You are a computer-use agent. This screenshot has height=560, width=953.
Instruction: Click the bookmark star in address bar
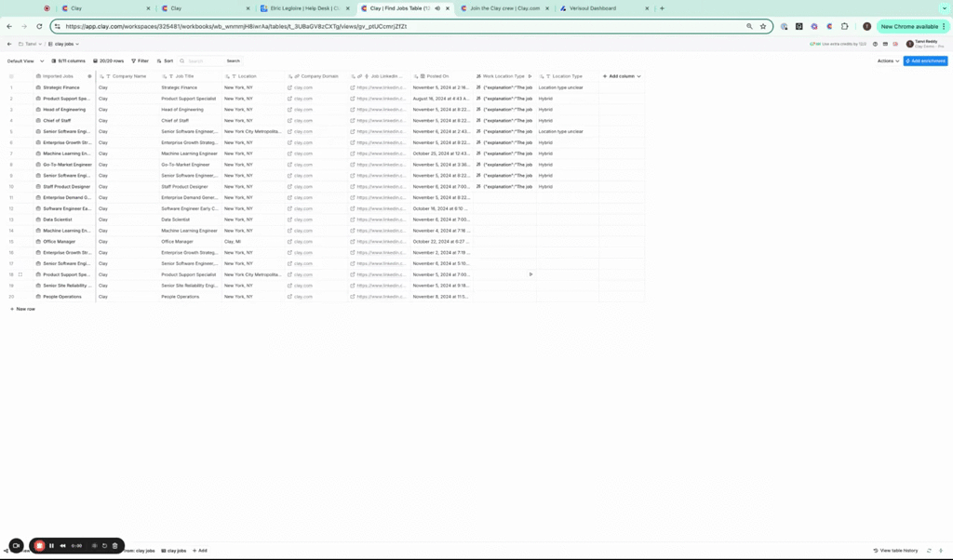click(762, 27)
